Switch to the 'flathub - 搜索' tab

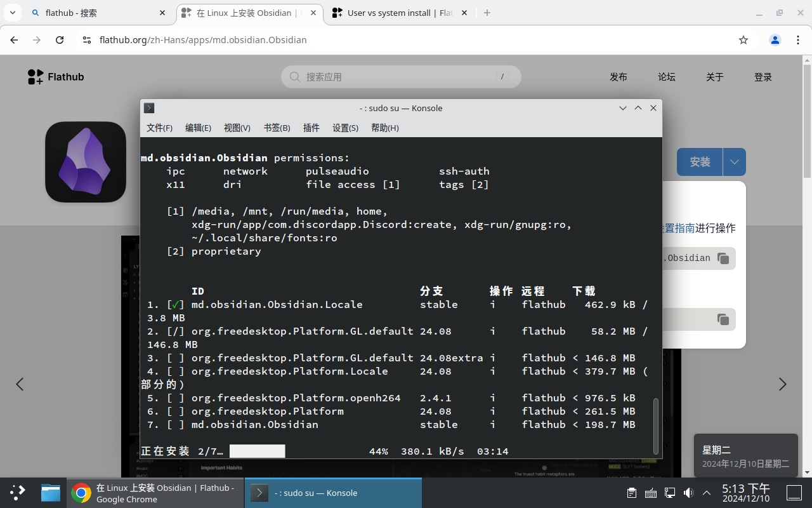98,13
